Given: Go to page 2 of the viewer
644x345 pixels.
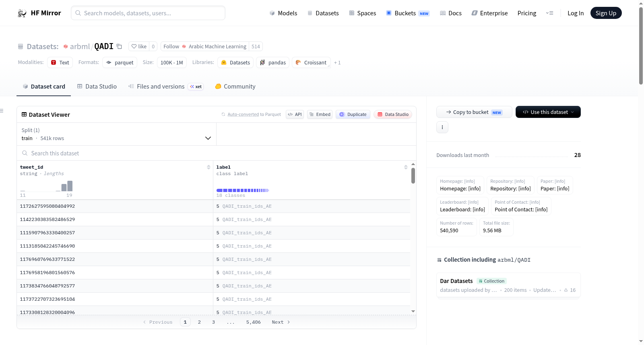Looking at the screenshot, I should coord(199,322).
